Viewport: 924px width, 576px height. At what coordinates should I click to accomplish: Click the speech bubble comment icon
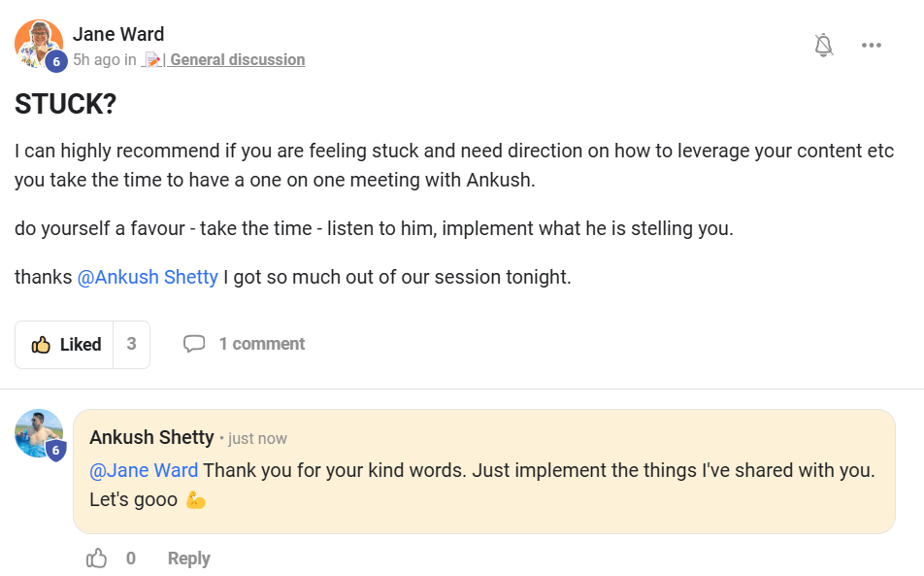point(194,344)
